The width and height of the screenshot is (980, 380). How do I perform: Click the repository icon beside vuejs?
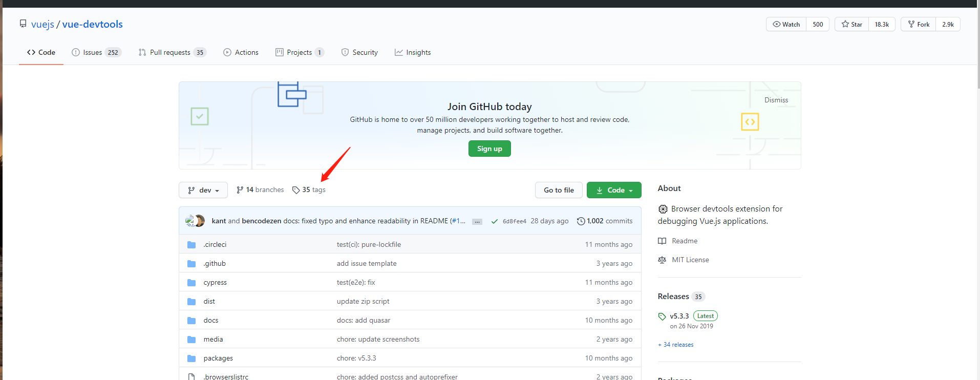[23, 24]
